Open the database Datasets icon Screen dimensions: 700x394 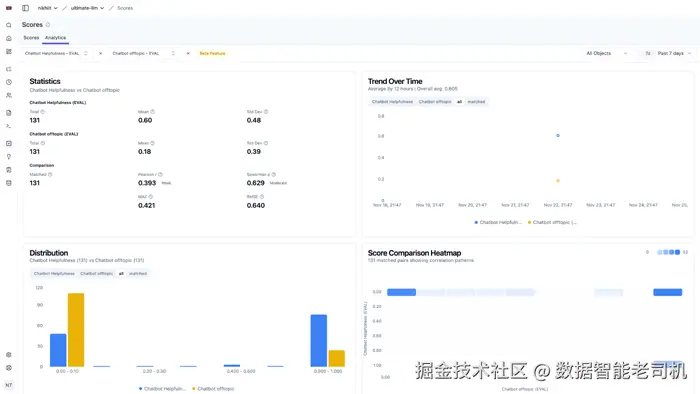tap(8, 183)
